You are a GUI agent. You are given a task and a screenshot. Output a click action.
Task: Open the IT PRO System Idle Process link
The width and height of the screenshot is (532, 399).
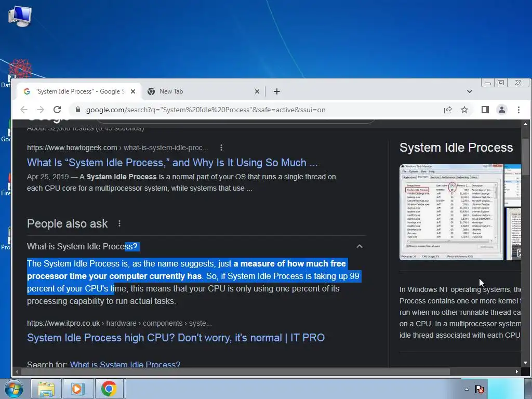(176, 338)
